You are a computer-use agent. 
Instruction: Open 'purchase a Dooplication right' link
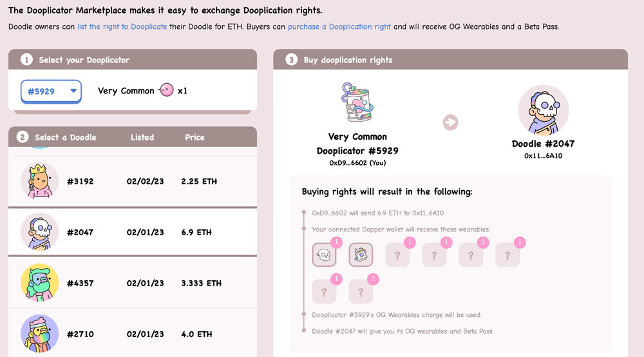click(339, 26)
